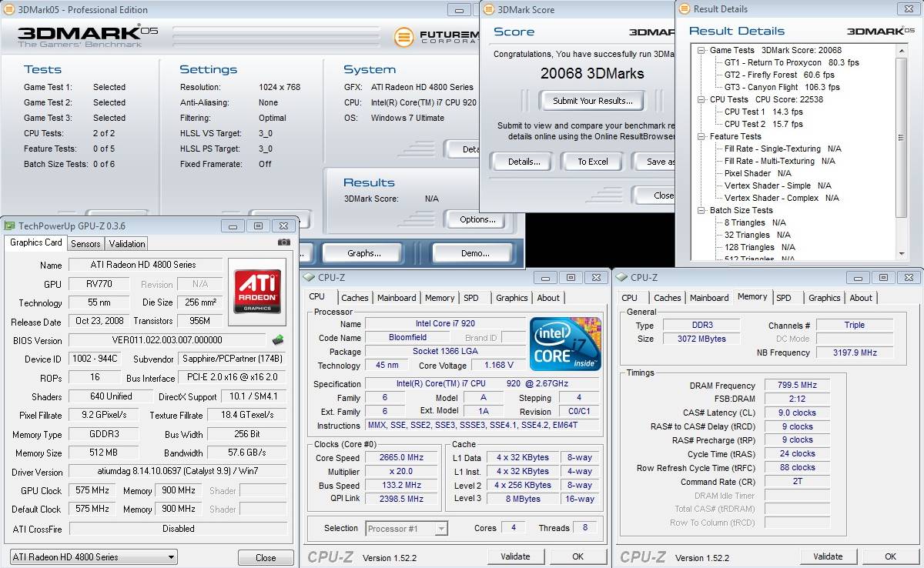
Task: Open the Graphics tab in the left CPU-Z window
Action: pos(512,298)
